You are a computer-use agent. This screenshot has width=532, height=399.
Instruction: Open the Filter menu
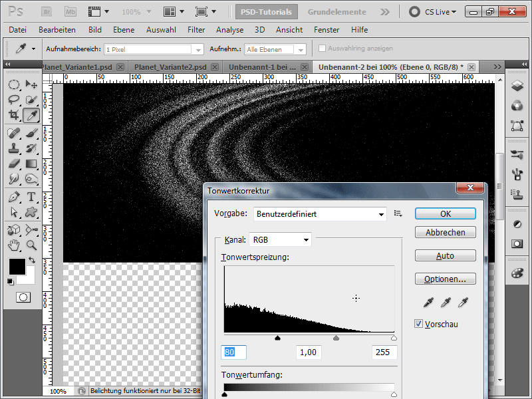point(196,30)
